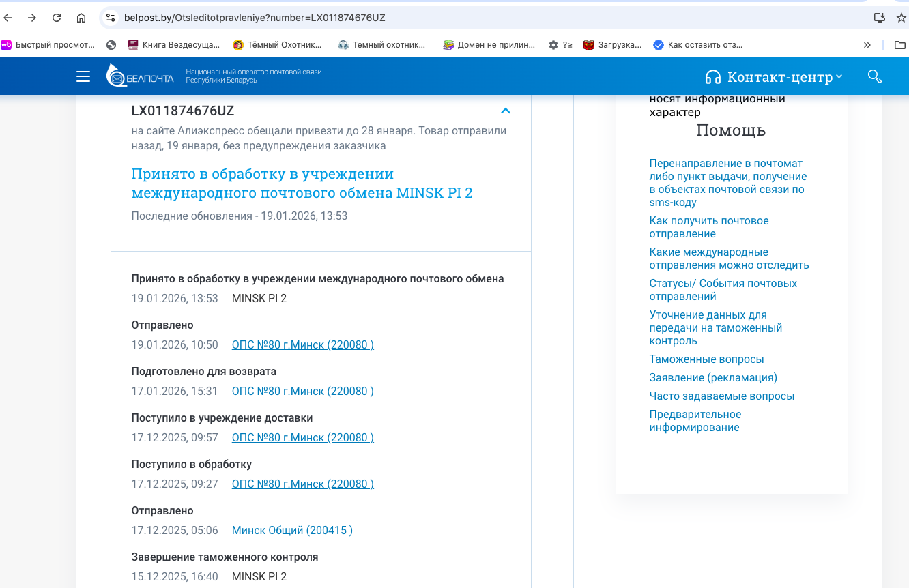Expand the Контакт-центр dropdown

coord(774,77)
